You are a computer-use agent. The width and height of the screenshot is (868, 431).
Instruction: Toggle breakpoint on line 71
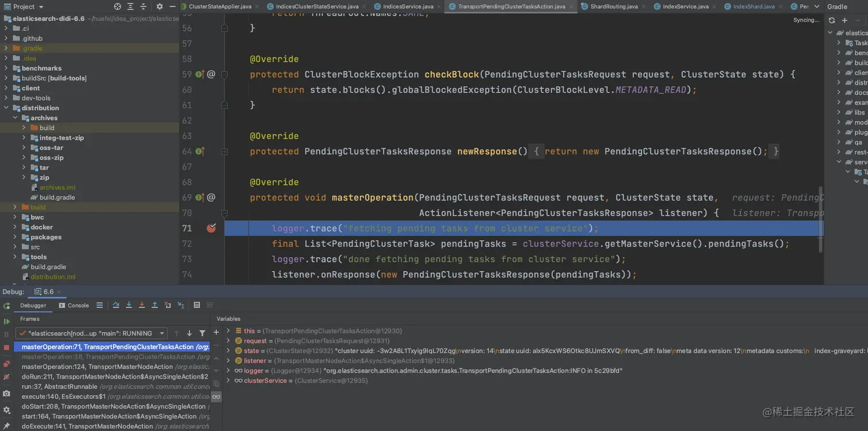coord(211,228)
